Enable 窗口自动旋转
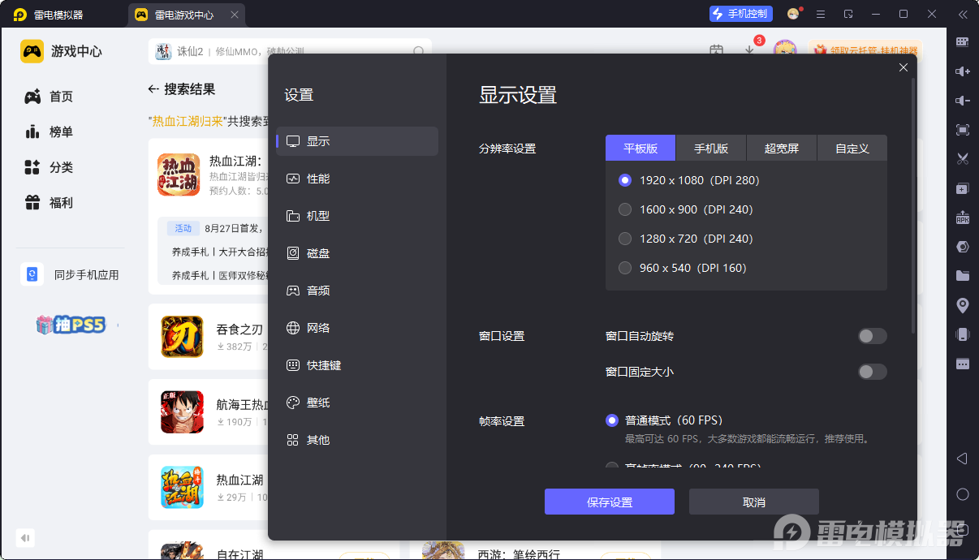This screenshot has width=979, height=560. pos(872,336)
